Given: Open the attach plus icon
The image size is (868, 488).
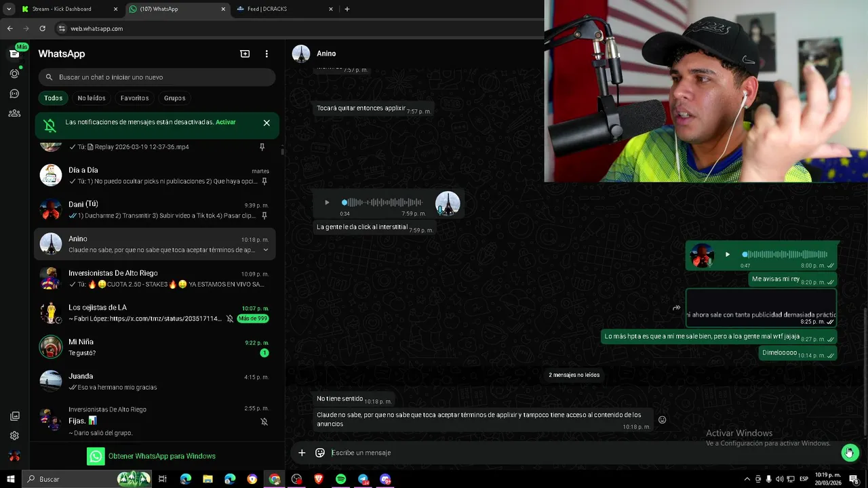Looking at the screenshot, I should 302,453.
